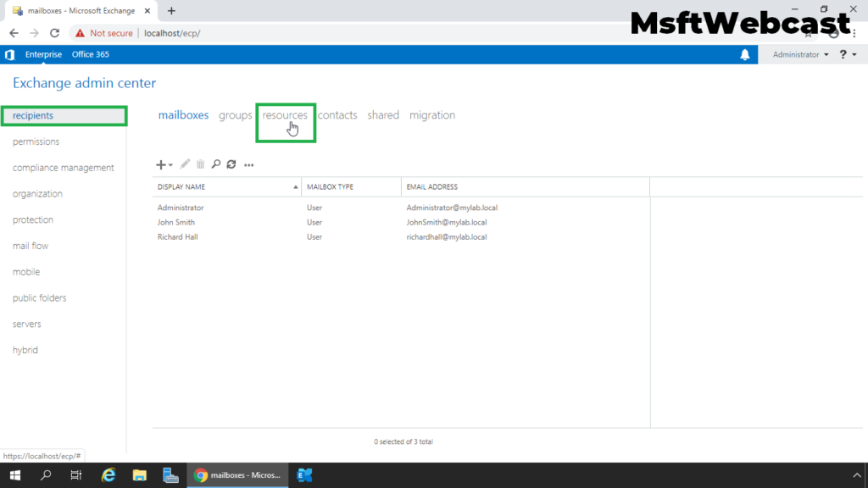Click the browser back arrow
868x488 pixels.
(x=14, y=33)
